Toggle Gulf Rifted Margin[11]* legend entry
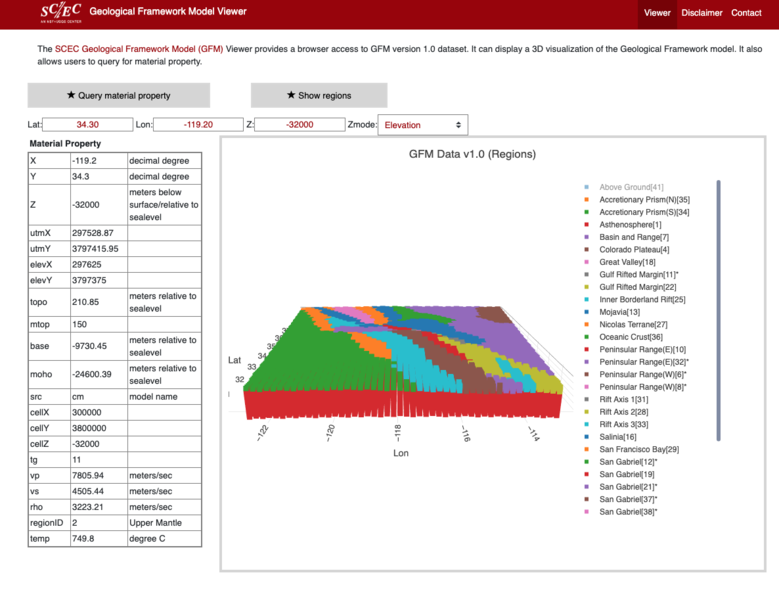This screenshot has height=600, width=779. 631,275
